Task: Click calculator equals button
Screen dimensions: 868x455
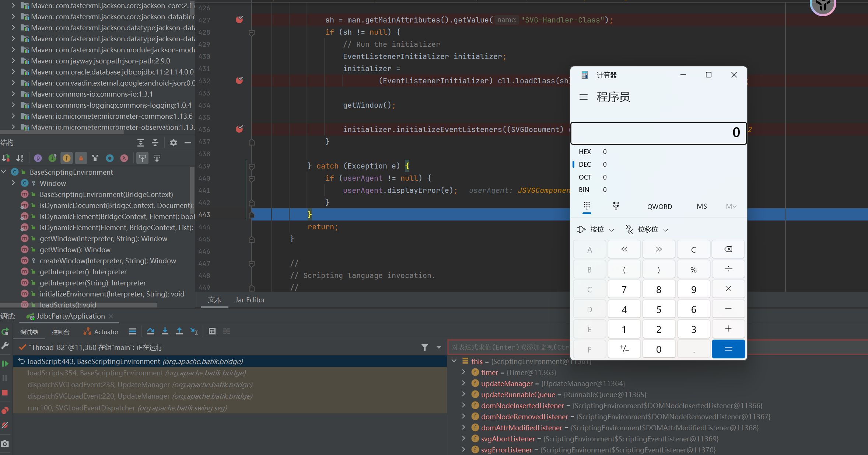Action: coord(728,349)
